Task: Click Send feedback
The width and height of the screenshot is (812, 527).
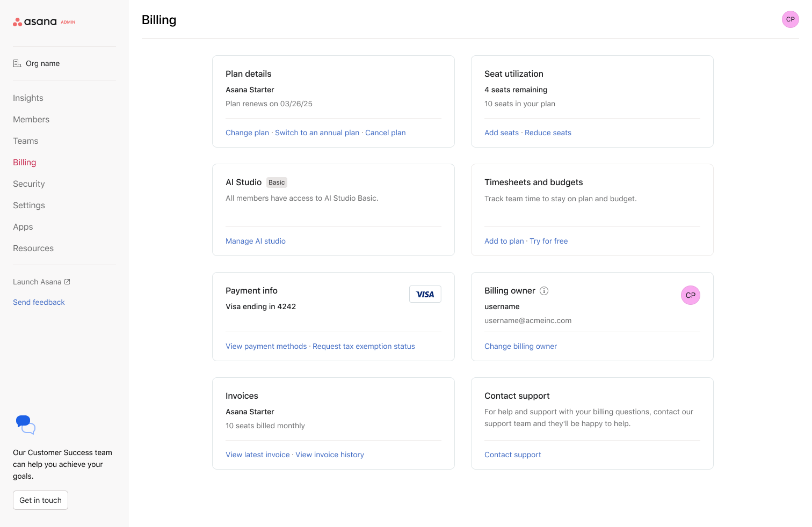Action: tap(39, 302)
